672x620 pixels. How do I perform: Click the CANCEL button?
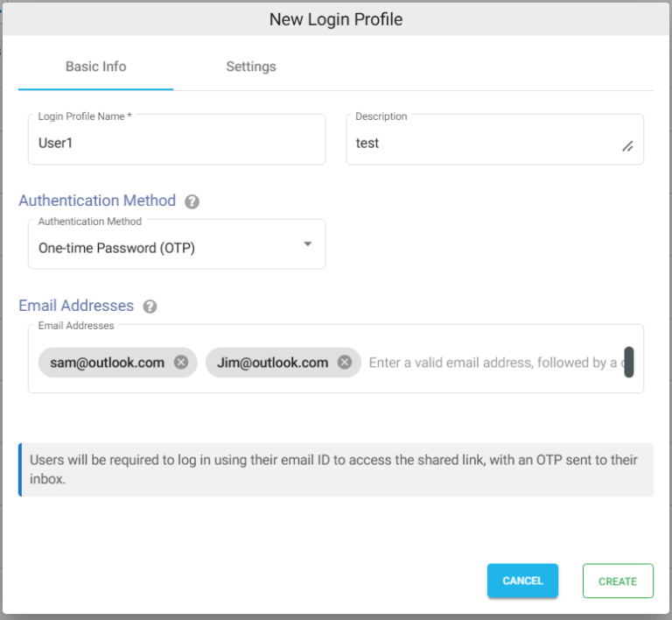[522, 581]
